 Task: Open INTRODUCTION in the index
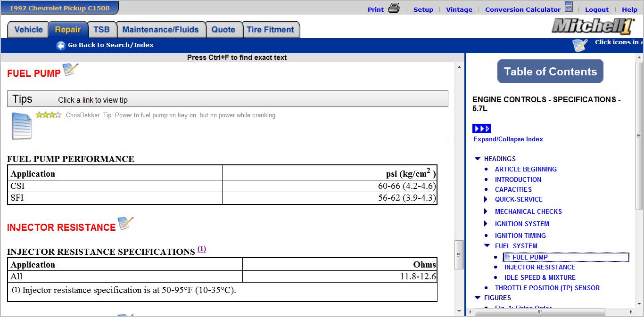[518, 179]
